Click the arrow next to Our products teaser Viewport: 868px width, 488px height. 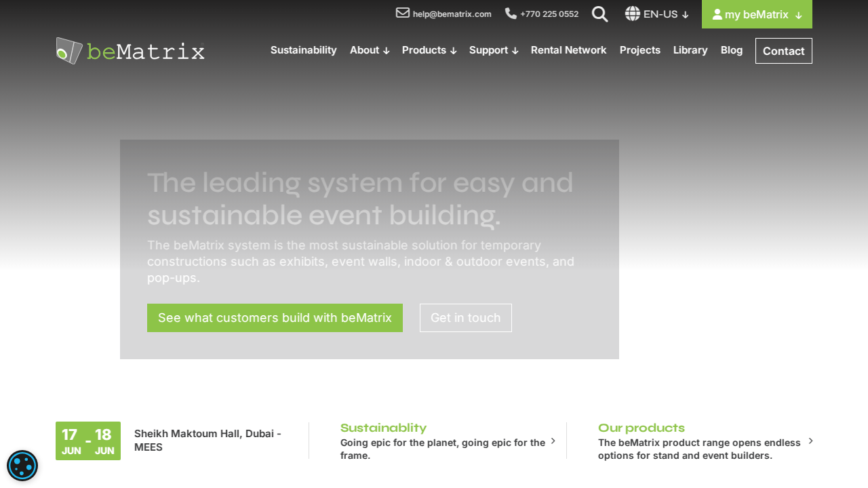pyautogui.click(x=811, y=441)
